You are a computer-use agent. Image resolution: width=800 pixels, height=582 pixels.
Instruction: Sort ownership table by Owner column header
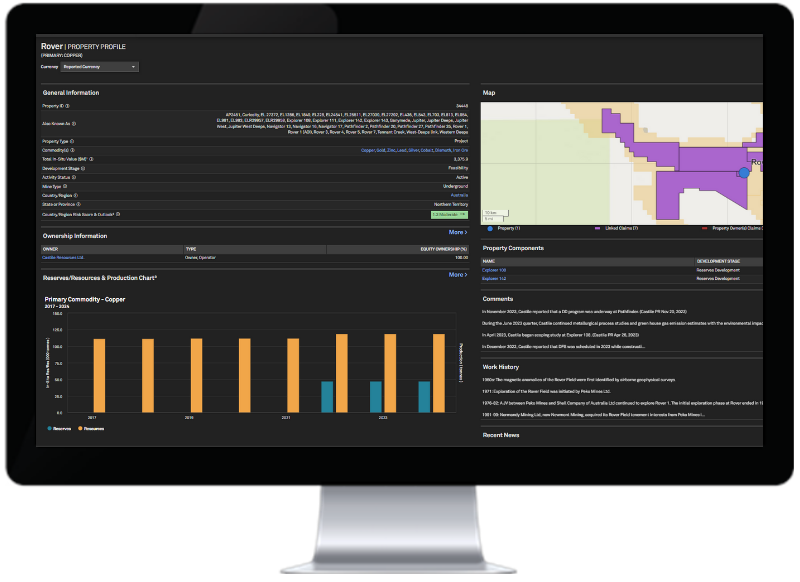pos(52,249)
